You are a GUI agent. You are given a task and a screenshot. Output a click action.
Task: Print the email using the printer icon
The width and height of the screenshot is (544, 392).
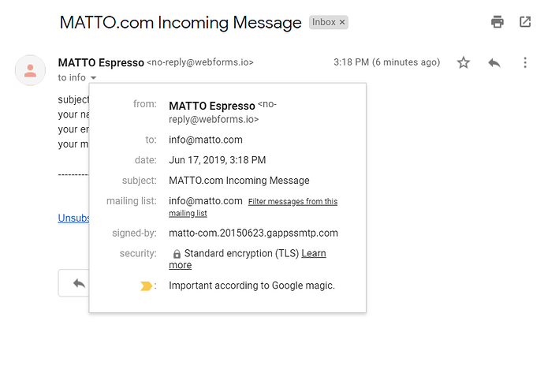click(497, 22)
